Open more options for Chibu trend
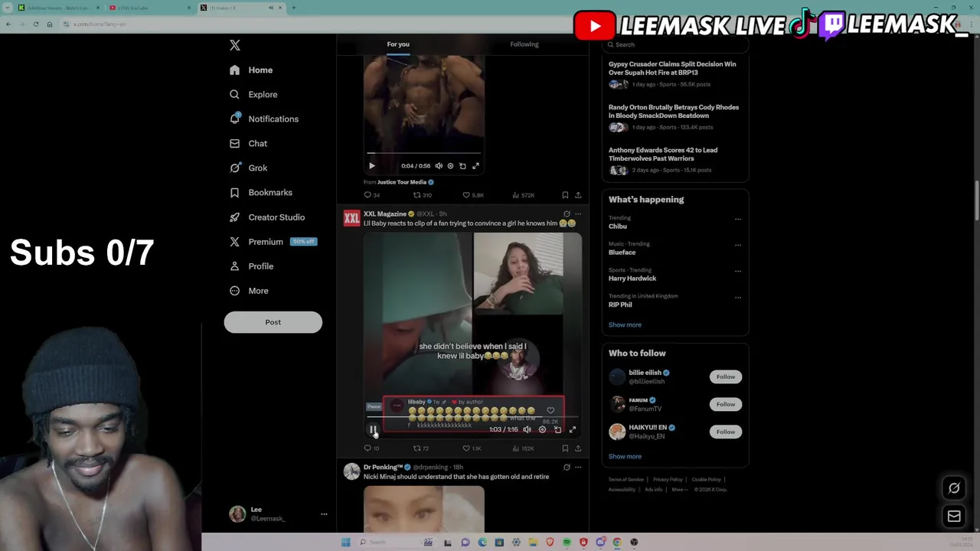980x551 pixels. click(738, 219)
